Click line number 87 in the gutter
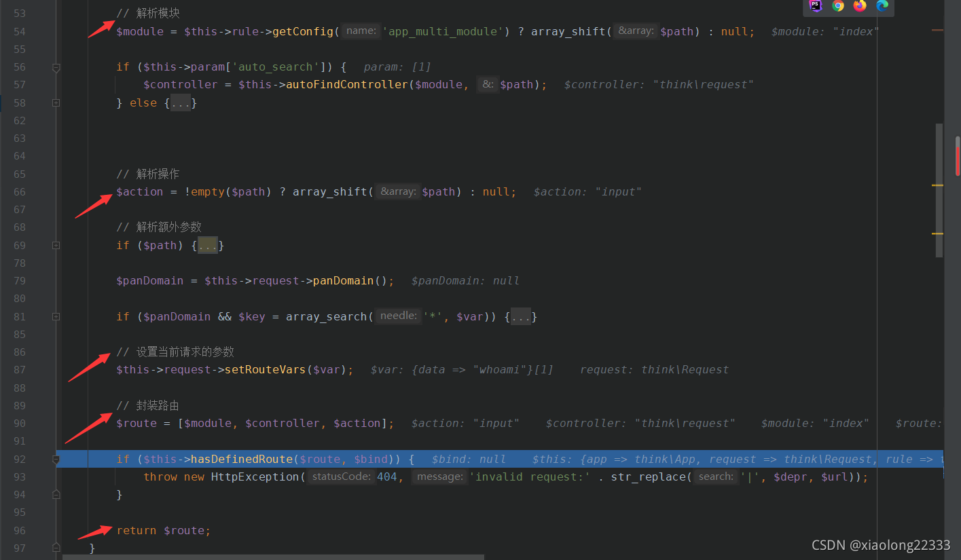 click(x=19, y=370)
